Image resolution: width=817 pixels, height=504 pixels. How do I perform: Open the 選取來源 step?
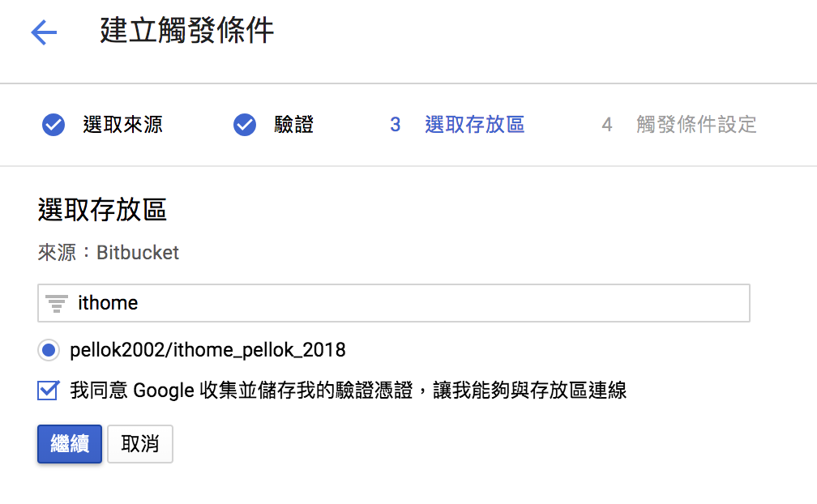pyautogui.click(x=123, y=125)
